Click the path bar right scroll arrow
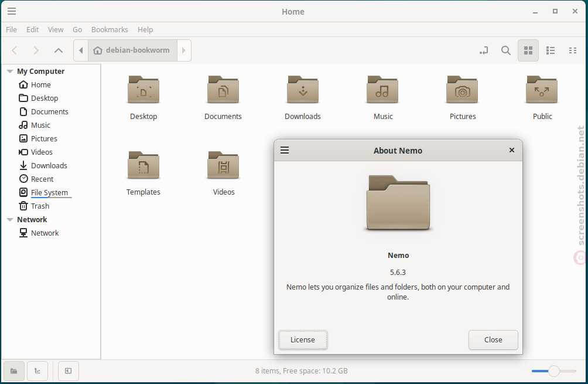The width and height of the screenshot is (588, 384). tap(184, 50)
